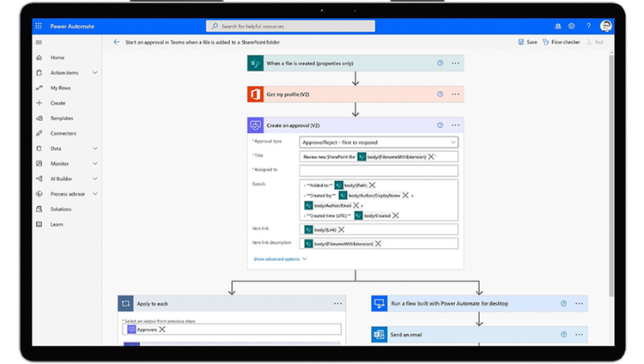Open more options for Send an email
This screenshot has width=644, height=364.
(579, 335)
